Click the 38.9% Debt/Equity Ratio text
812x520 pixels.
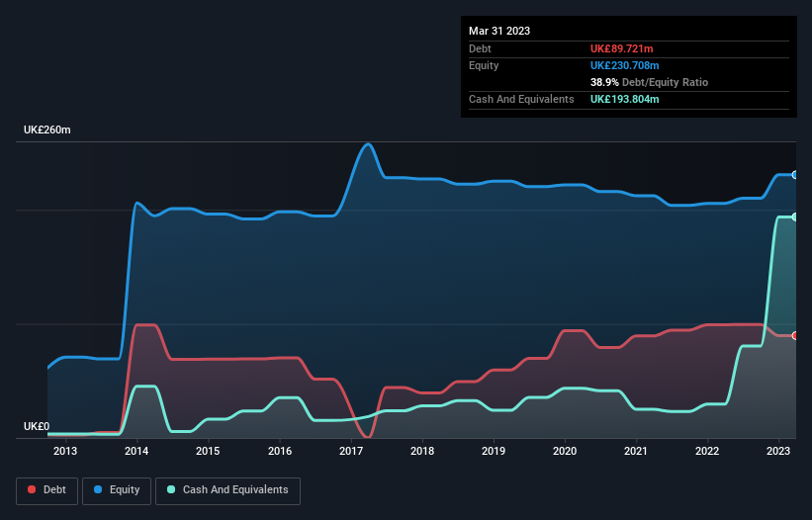[649, 82]
